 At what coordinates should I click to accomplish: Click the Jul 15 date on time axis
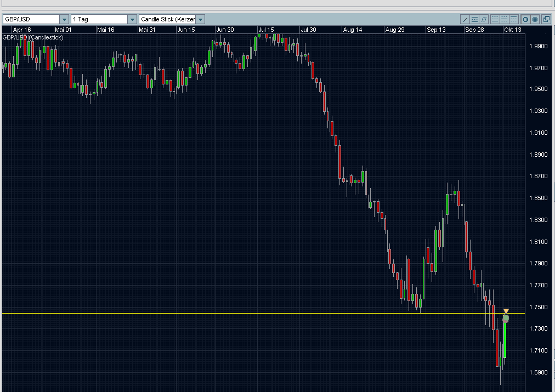coord(267,30)
